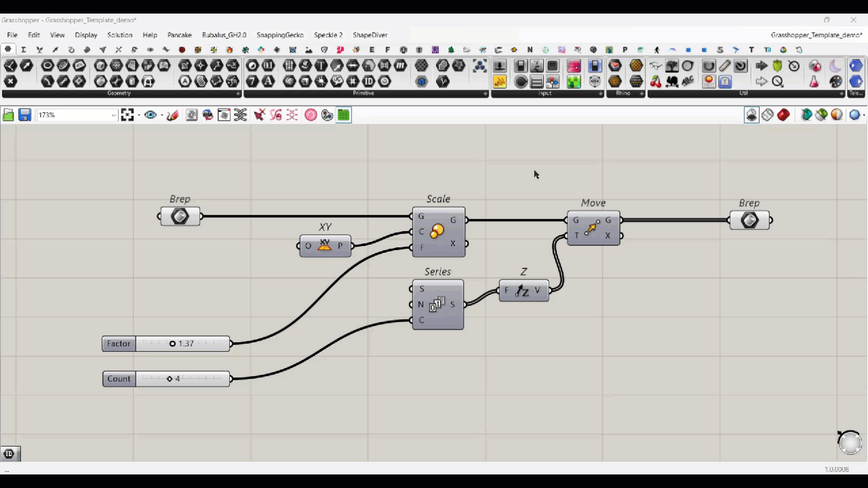
Task: Select the Series component on canvas
Action: [x=438, y=305]
